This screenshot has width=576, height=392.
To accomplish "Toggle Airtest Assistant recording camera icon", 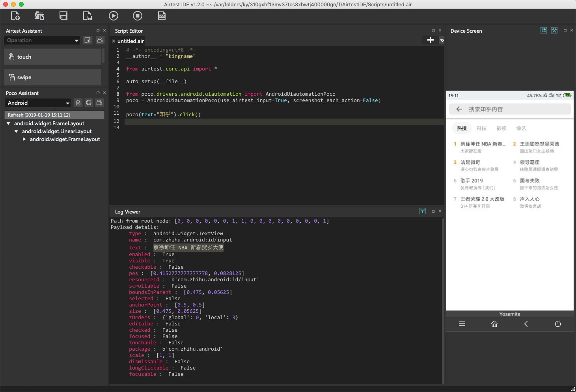I will point(100,40).
